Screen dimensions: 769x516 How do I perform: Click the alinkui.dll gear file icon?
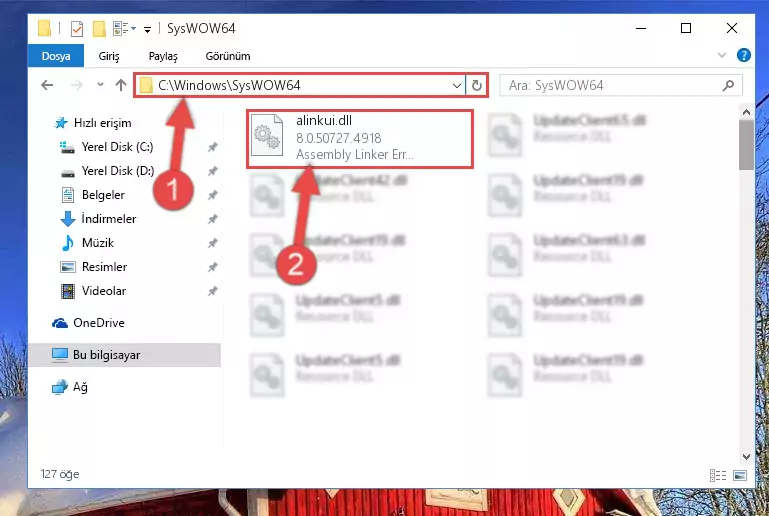pos(267,135)
